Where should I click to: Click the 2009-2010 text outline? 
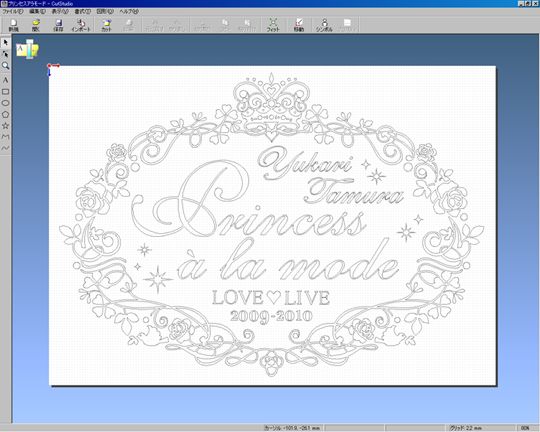pos(271,316)
